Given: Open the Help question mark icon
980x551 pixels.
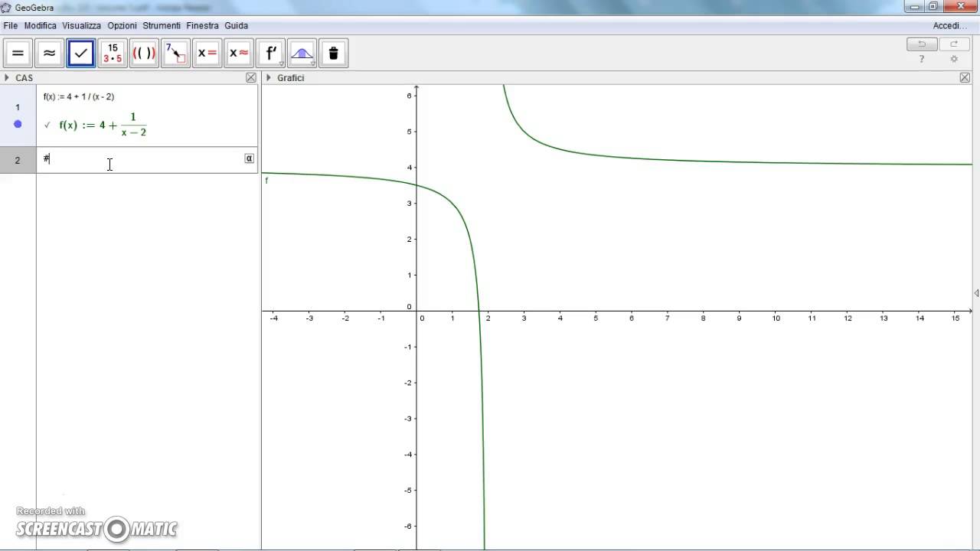Looking at the screenshot, I should 922,59.
